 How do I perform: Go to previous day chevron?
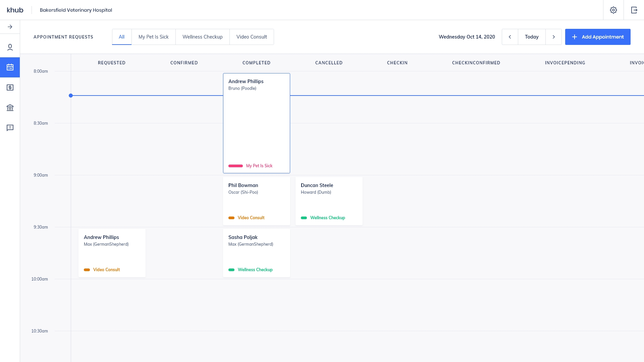(510, 37)
